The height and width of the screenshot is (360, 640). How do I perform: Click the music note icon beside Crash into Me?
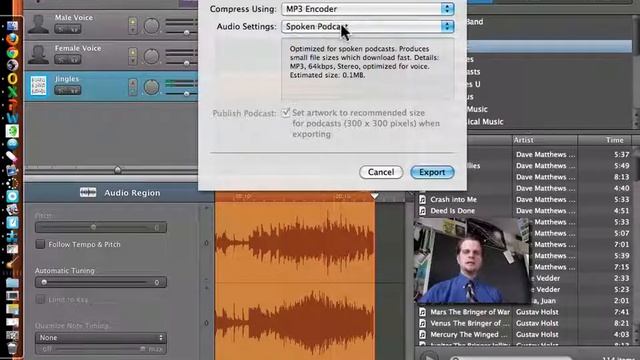point(422,199)
